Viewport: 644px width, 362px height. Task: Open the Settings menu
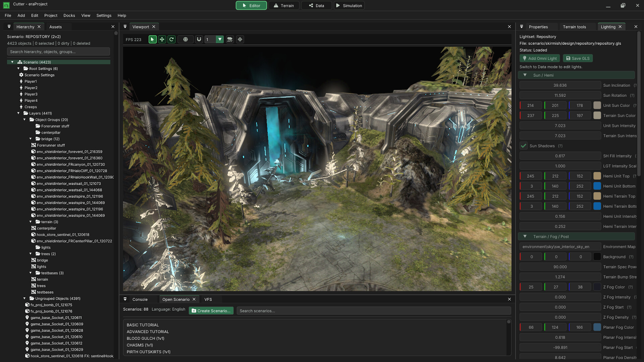click(x=104, y=15)
